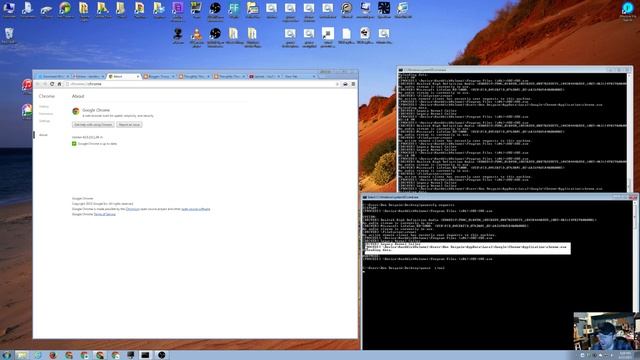Click the system clock in the tray

pyautogui.click(x=624, y=355)
